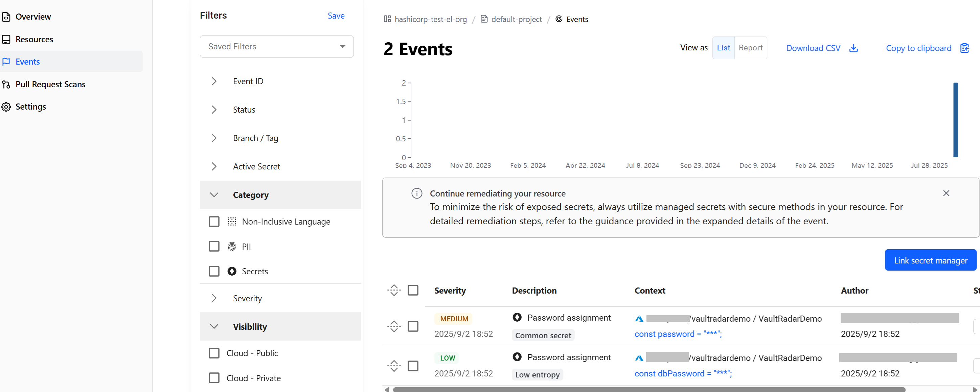Open Events in the sidebar menu

point(27,62)
